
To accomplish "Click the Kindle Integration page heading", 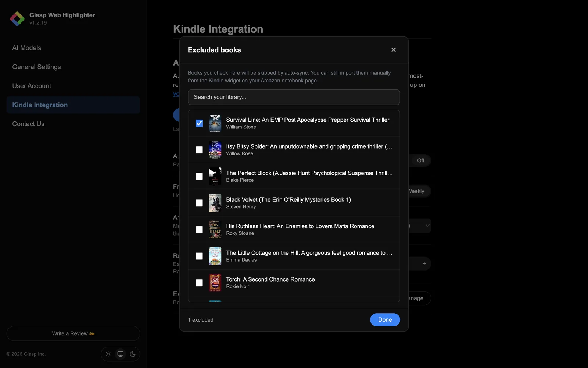I will (x=218, y=29).
